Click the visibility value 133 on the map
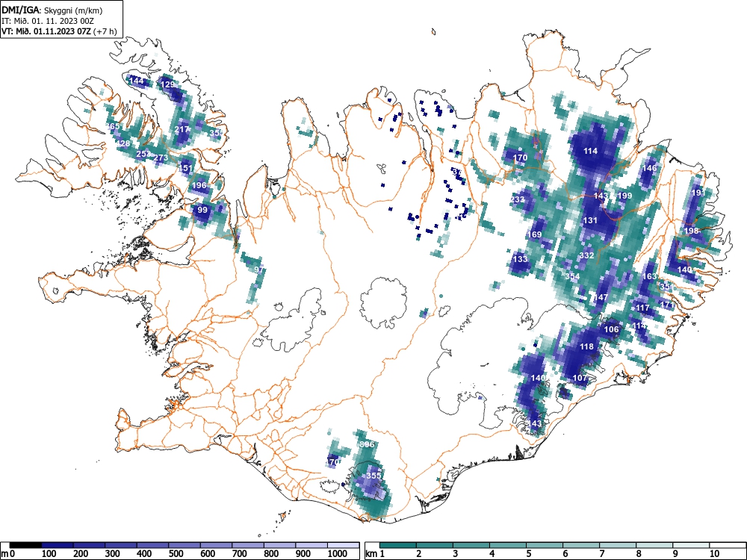 tap(521, 259)
